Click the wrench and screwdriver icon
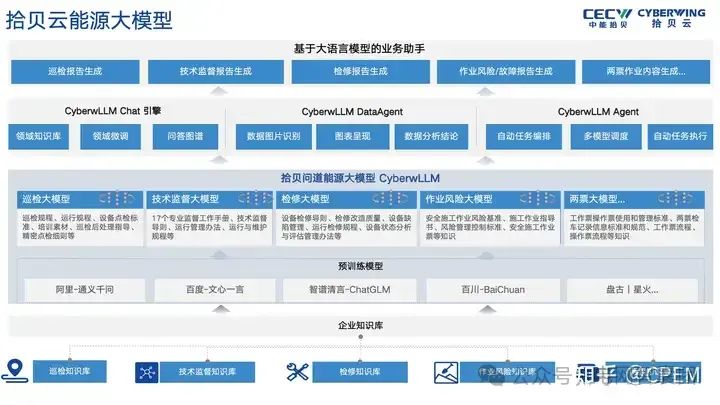The width and height of the screenshot is (720, 405). 298,372
